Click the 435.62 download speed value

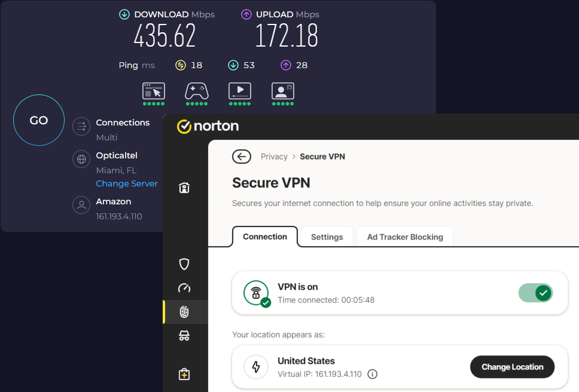[x=164, y=36]
